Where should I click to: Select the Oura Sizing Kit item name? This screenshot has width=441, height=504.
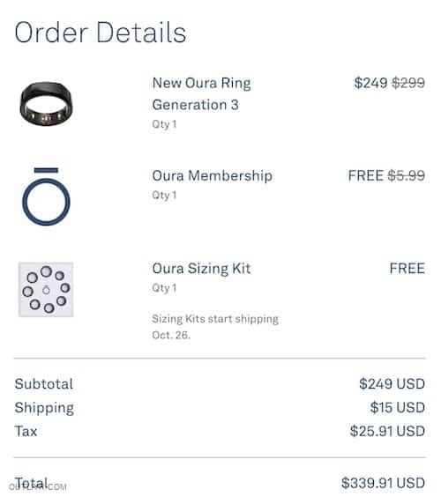pyautogui.click(x=201, y=269)
